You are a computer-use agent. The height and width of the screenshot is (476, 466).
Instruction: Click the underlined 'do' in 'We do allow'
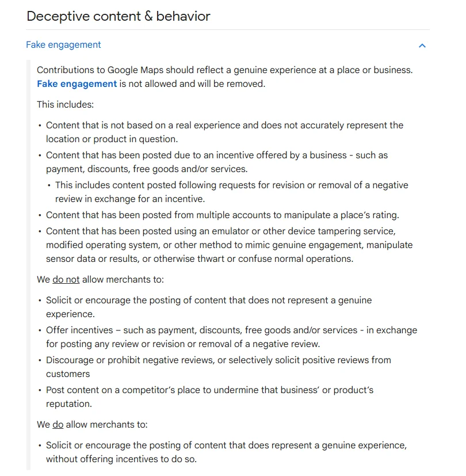click(x=58, y=425)
